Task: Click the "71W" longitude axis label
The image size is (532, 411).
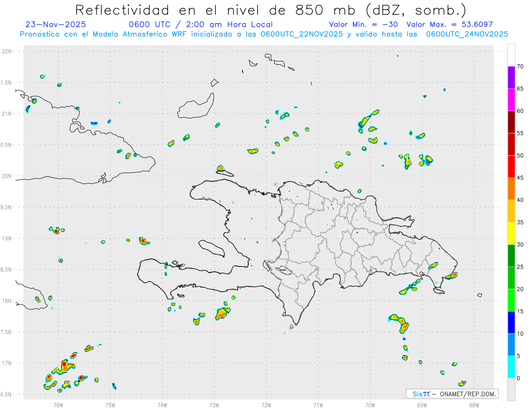Action: click(318, 405)
